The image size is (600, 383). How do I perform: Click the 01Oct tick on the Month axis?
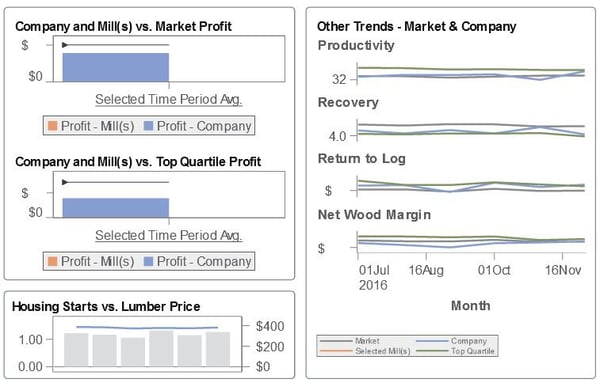[494, 270]
